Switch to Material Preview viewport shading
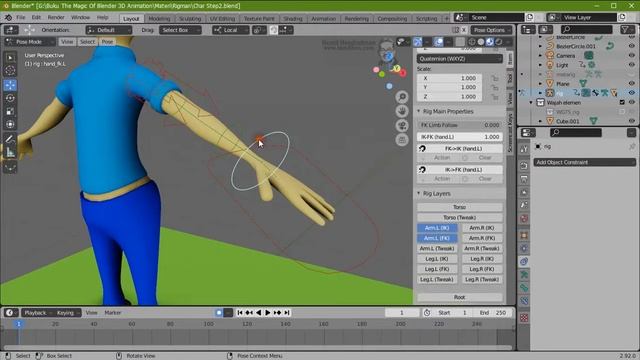This screenshot has height=360, width=640. tap(489, 42)
